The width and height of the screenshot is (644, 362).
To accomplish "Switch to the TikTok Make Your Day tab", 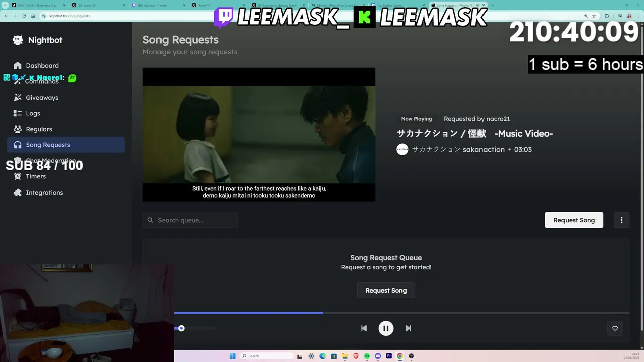I will [38, 5].
